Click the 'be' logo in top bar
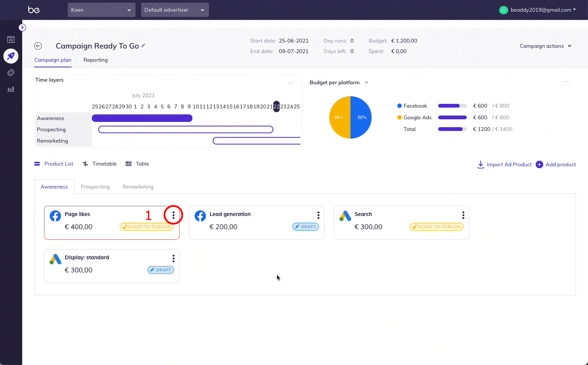The height and width of the screenshot is (365, 588). (34, 10)
